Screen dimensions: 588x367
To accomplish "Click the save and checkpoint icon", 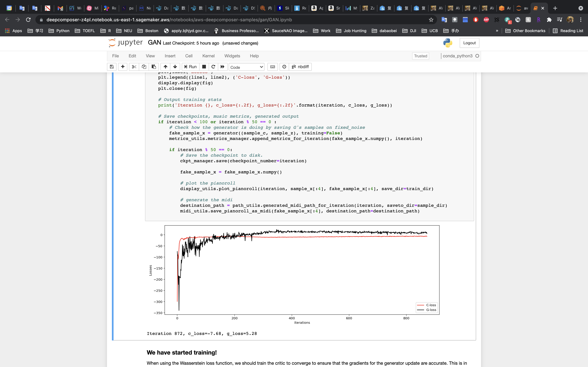I will point(112,67).
